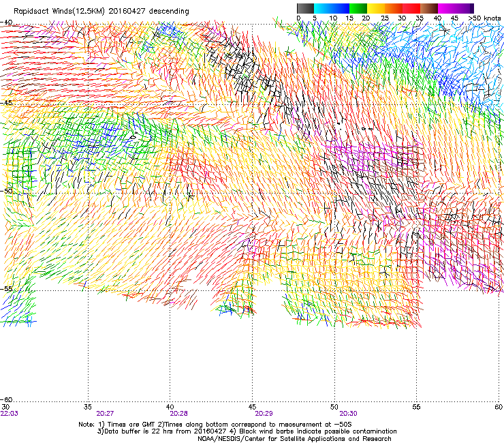Click the purple '20:28' time stamp
The height and width of the screenshot is (443, 504).
click(x=178, y=414)
